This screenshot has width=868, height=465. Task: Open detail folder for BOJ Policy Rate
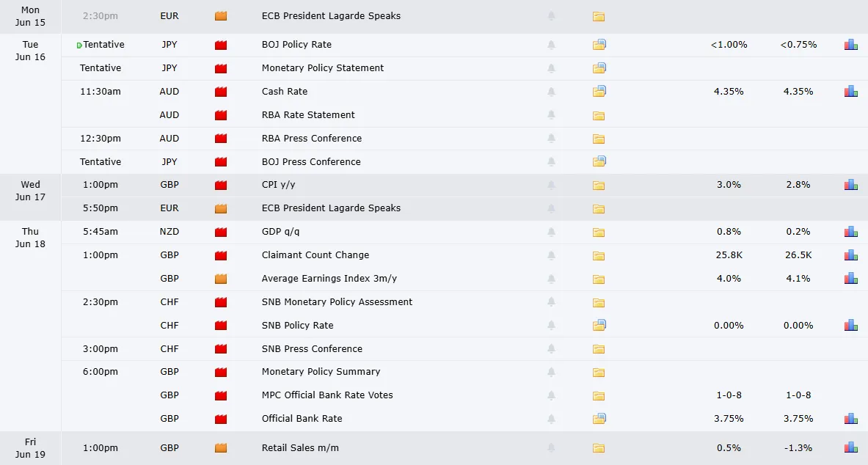[599, 45]
